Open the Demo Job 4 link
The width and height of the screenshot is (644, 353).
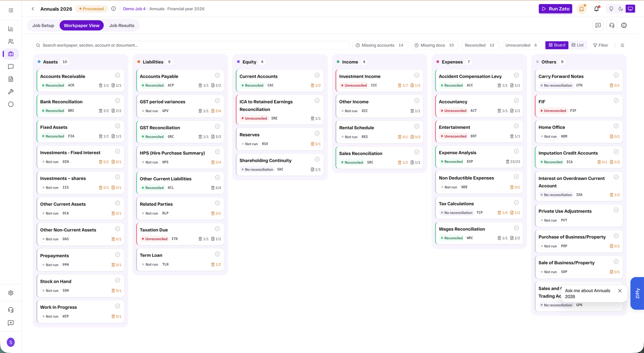(134, 9)
